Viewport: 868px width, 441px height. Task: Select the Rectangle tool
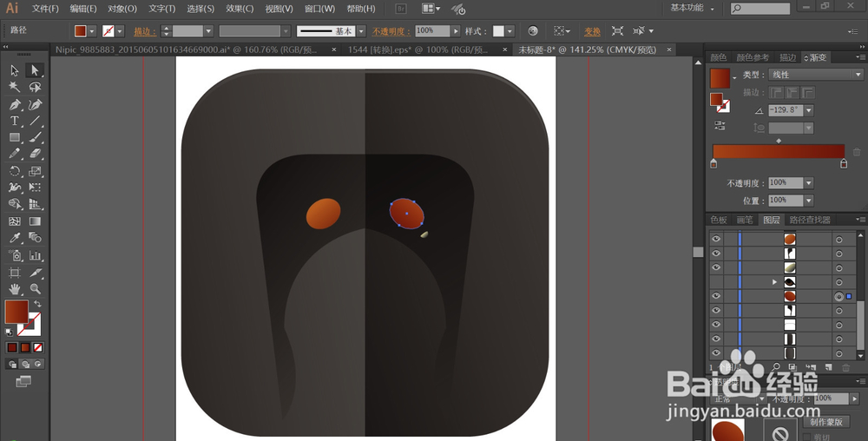pos(15,137)
